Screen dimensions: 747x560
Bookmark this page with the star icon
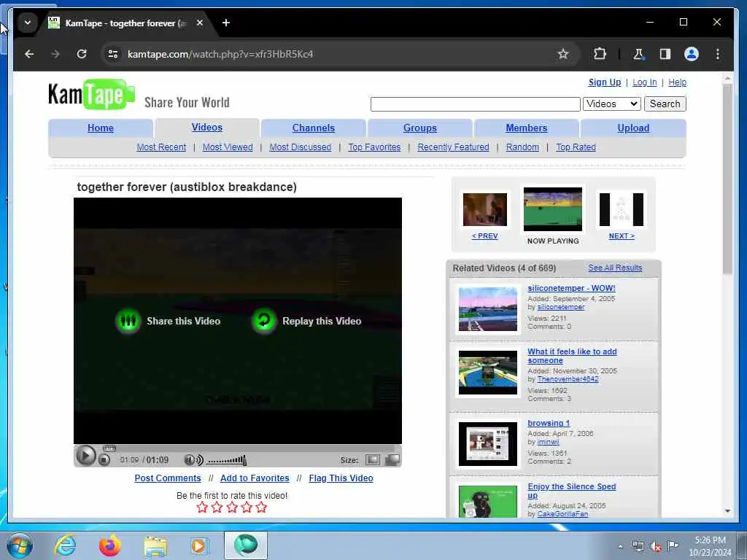(x=563, y=54)
